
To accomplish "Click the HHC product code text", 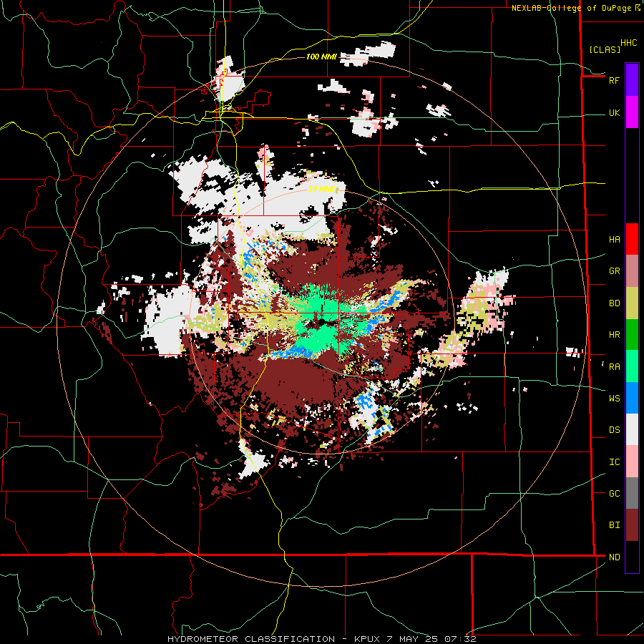I will [628, 43].
